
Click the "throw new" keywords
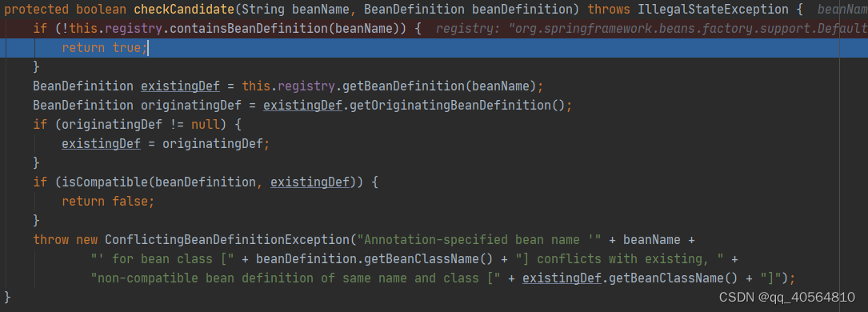point(66,239)
